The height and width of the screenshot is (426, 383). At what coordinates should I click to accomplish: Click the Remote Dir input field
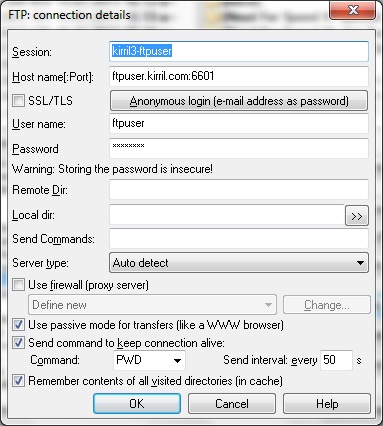coord(239,190)
